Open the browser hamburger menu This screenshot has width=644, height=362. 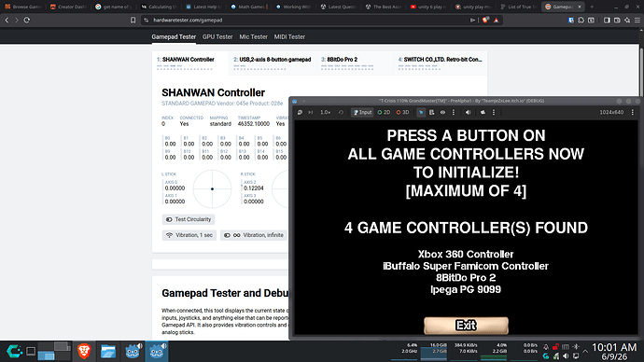pyautogui.click(x=637, y=20)
